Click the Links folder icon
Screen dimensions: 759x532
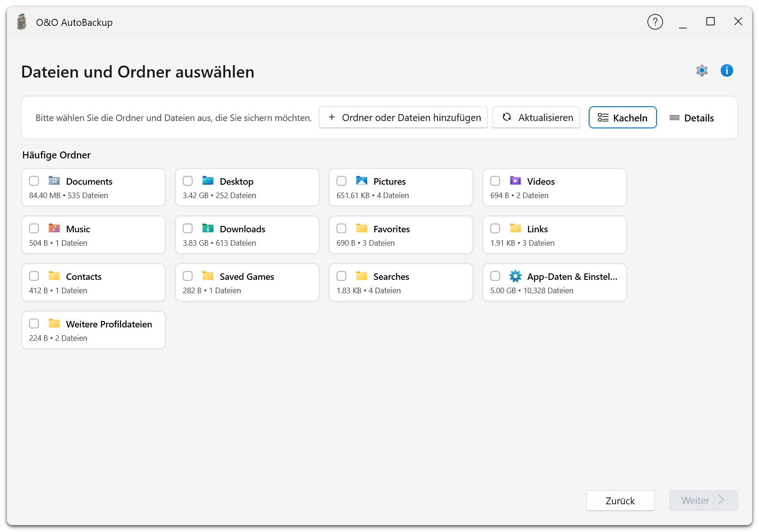pyautogui.click(x=515, y=228)
